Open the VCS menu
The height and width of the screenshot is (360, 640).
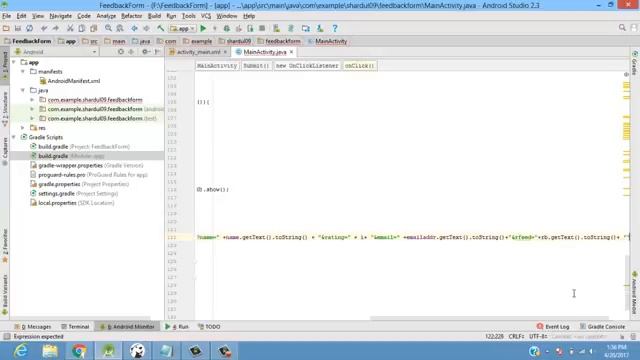tap(206, 16)
